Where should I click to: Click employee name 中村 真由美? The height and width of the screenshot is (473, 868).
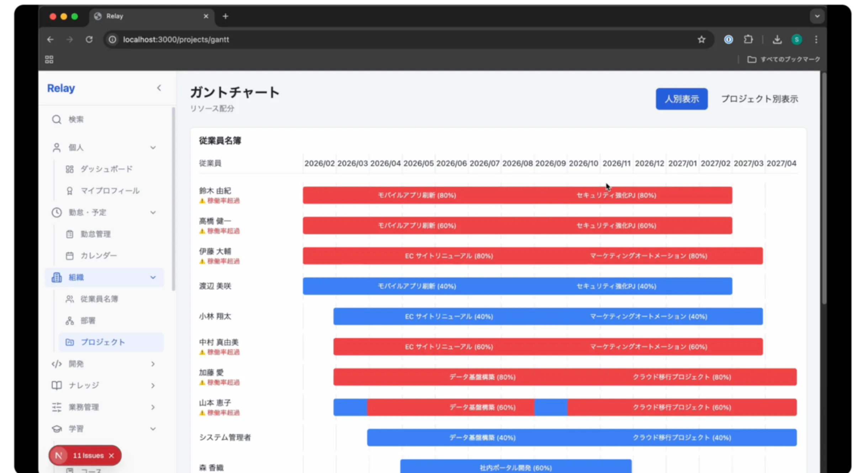(x=218, y=342)
